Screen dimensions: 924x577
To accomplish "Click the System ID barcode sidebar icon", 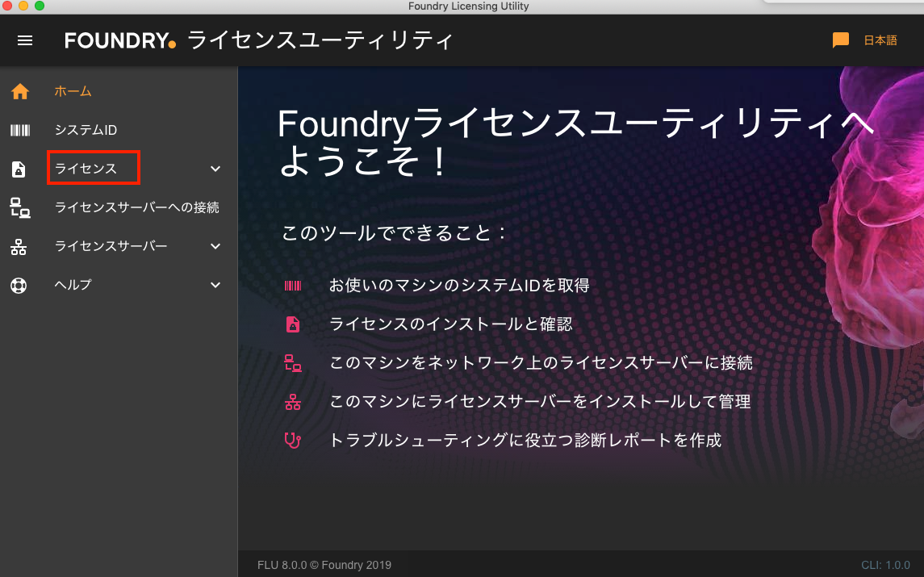I will pos(20,130).
